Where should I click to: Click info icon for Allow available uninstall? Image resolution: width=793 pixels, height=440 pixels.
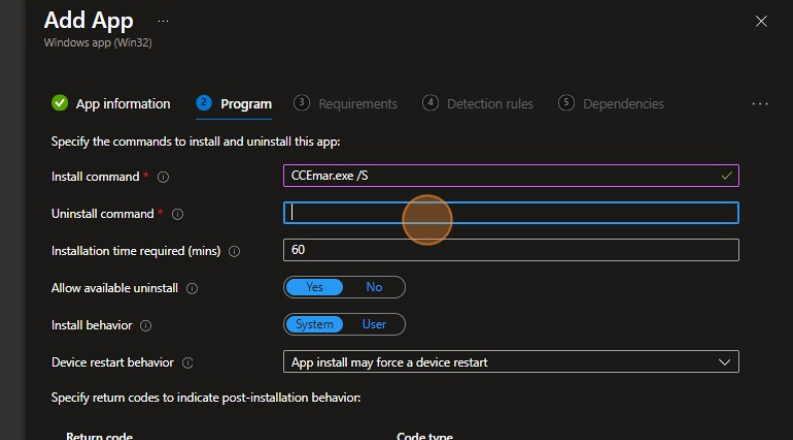pos(192,288)
